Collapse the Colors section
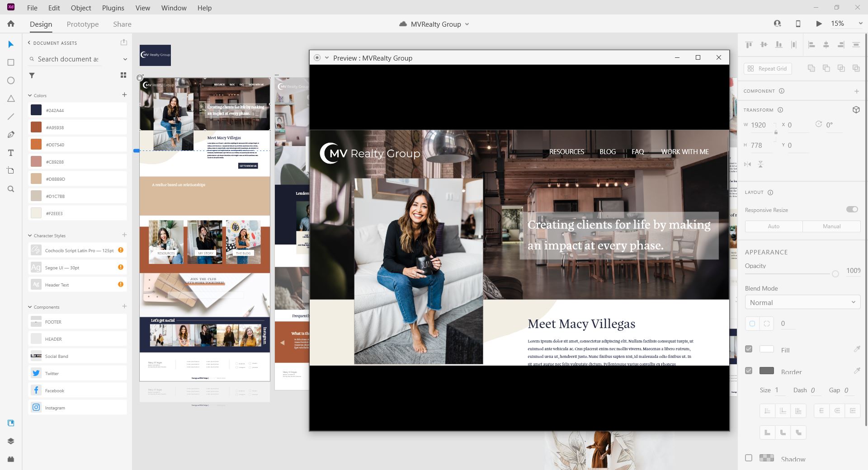The image size is (868, 470). tap(30, 95)
